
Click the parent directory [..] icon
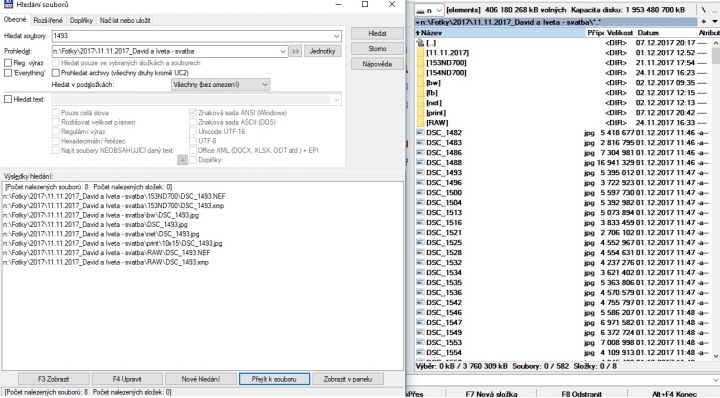[420, 43]
